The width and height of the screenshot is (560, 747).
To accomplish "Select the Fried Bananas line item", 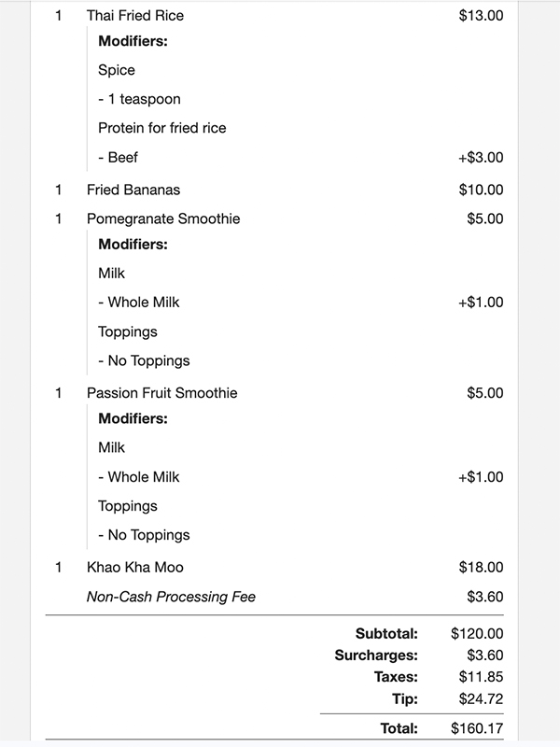I will coord(133,190).
